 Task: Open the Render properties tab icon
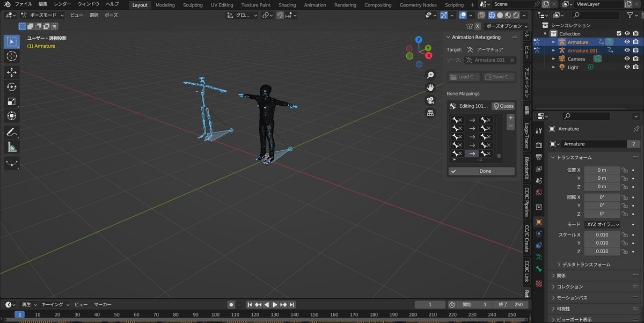click(x=539, y=145)
